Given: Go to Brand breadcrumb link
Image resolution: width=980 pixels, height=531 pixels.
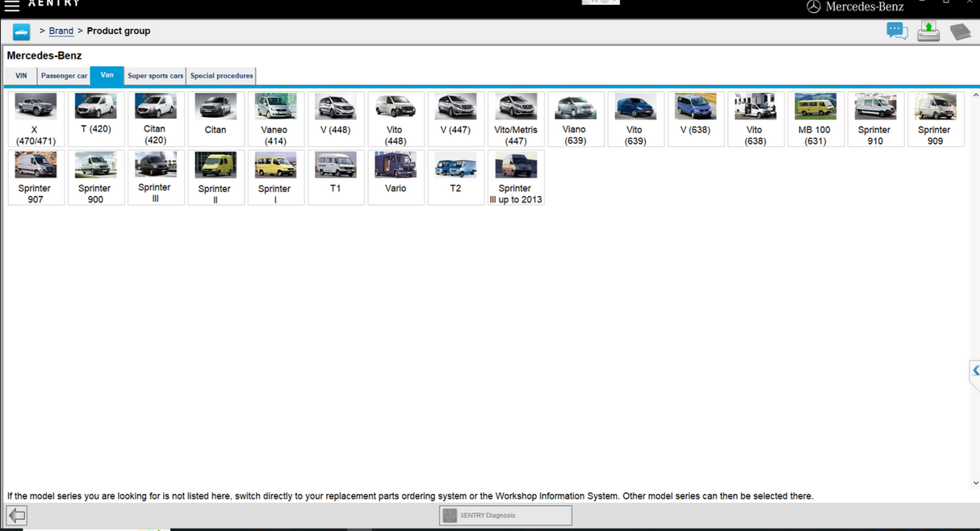Looking at the screenshot, I should pyautogui.click(x=61, y=31).
